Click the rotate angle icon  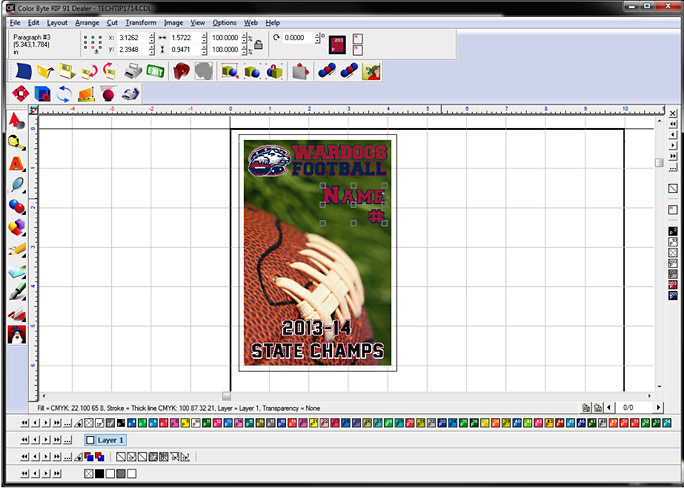pyautogui.click(x=276, y=38)
